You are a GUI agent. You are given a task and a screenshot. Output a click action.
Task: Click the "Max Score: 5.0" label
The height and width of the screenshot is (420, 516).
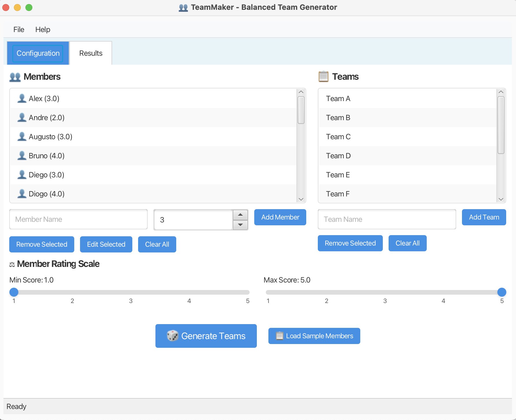(x=287, y=280)
